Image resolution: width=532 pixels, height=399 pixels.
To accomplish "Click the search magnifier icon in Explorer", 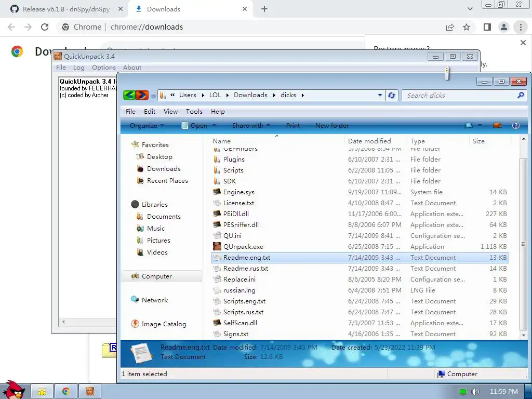I will [521, 96].
